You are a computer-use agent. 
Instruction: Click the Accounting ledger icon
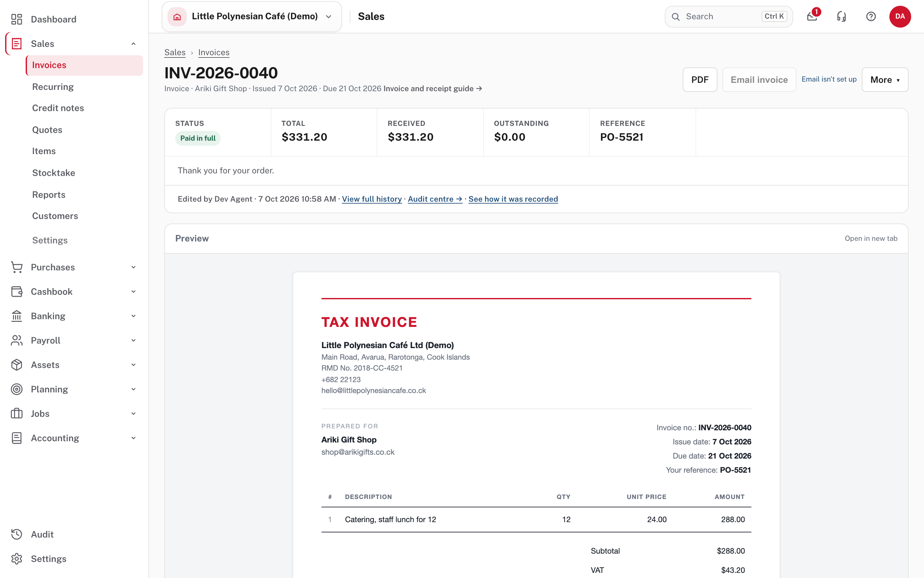click(16, 438)
